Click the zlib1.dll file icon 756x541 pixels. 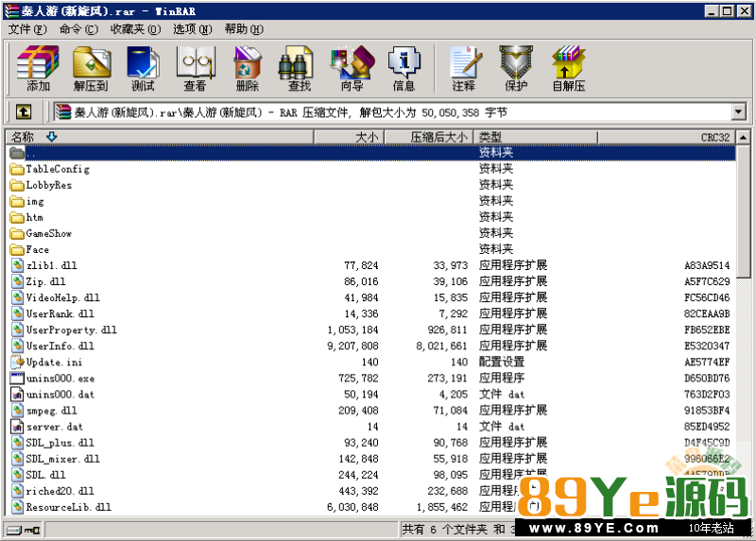tap(17, 265)
